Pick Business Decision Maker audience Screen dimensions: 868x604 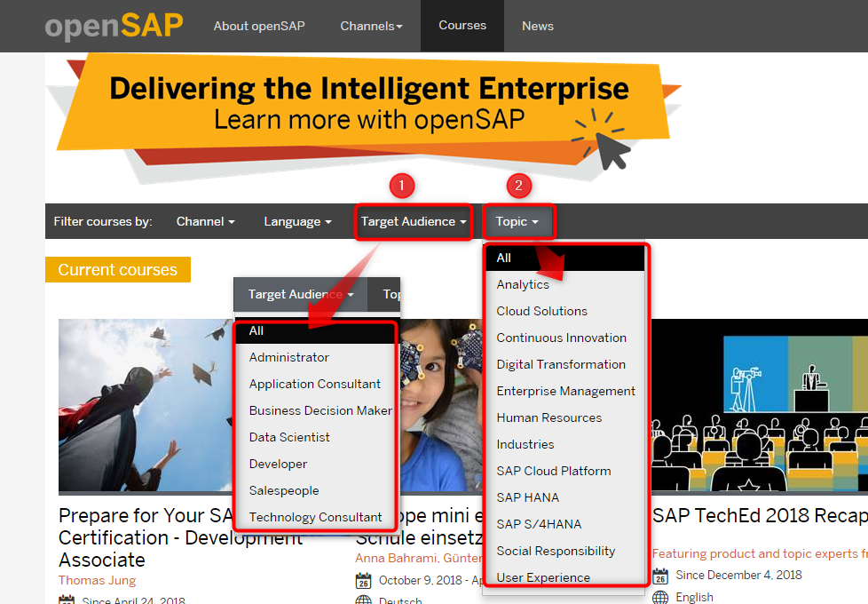[316, 410]
